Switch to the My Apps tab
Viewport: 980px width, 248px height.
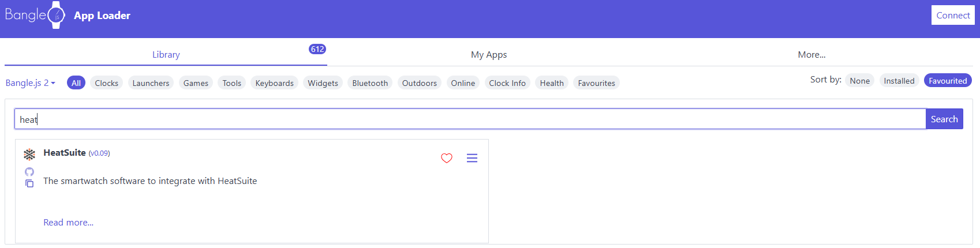point(489,55)
